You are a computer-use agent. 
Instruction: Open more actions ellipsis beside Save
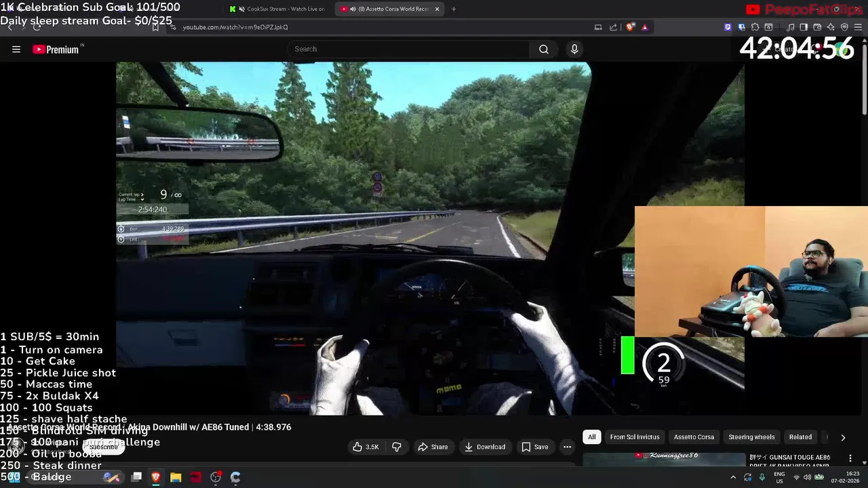point(567,447)
